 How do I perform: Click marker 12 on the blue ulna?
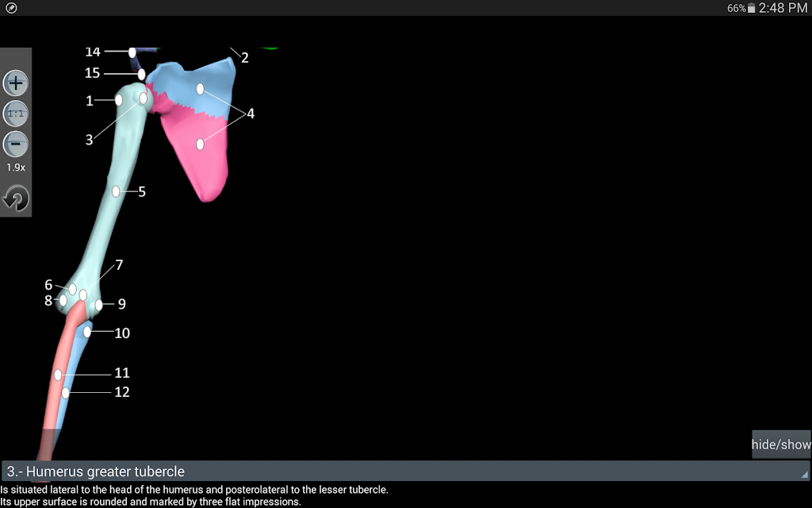[65, 393]
